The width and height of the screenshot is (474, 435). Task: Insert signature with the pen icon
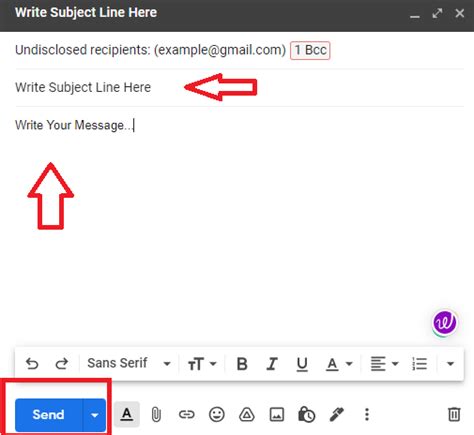click(x=337, y=415)
